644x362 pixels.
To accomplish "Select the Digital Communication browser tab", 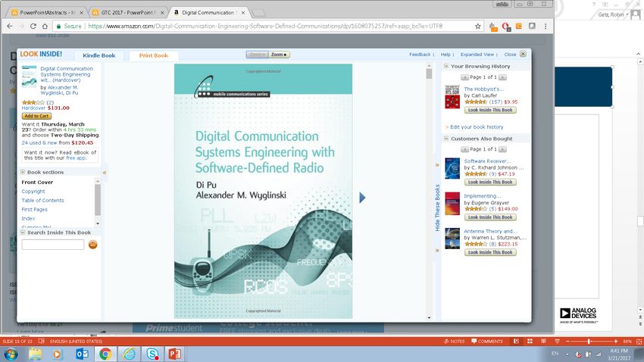I will pos(208,12).
